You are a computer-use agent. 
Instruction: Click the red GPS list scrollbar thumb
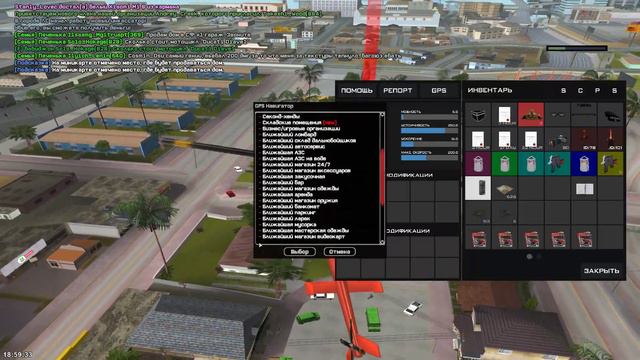point(382,177)
